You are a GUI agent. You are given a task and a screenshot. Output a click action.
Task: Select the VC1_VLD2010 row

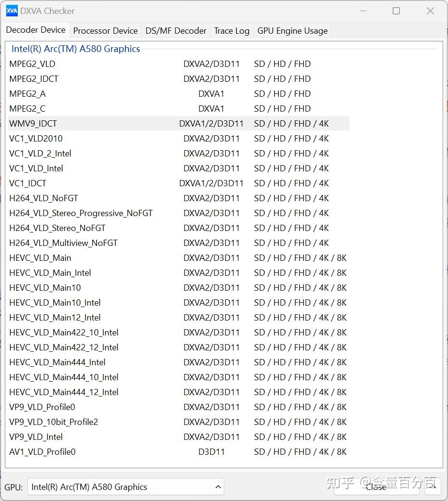click(179, 139)
